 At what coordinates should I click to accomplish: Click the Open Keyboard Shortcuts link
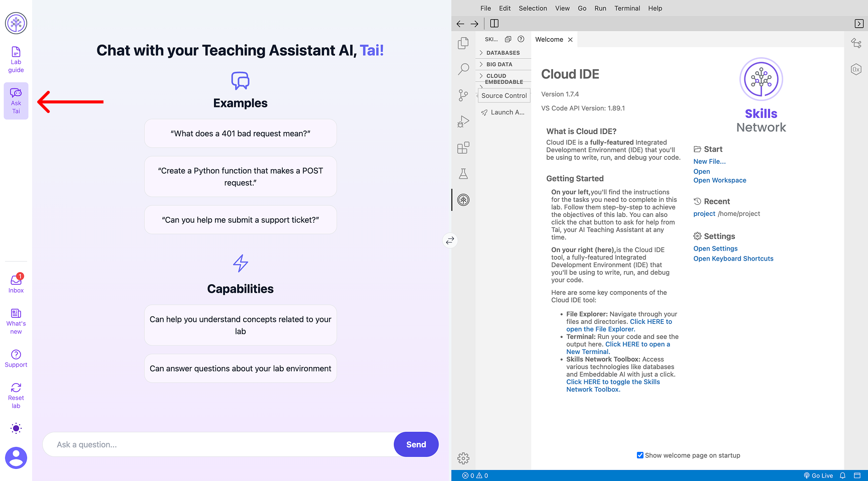pos(733,259)
